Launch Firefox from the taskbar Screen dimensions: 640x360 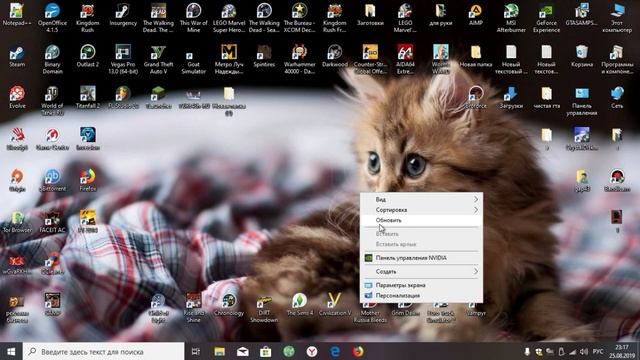point(358,351)
